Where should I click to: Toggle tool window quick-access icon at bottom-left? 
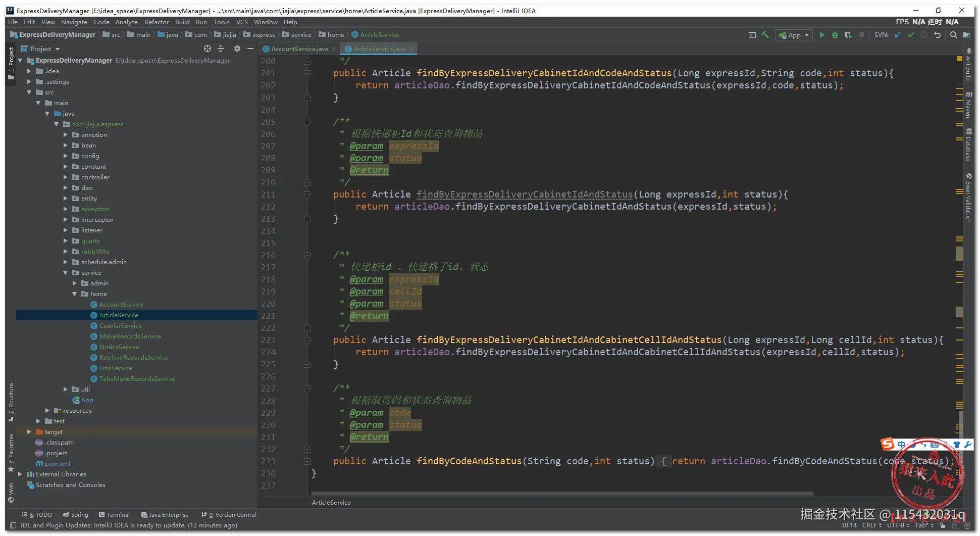tap(13, 525)
